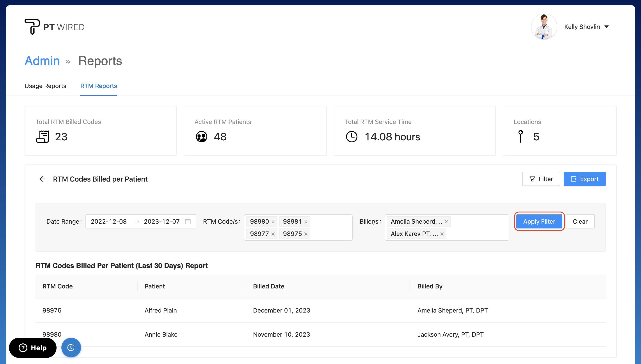Viewport: 641px width, 364px height.
Task: Click the blue round timer icon button
Action: coord(71,348)
